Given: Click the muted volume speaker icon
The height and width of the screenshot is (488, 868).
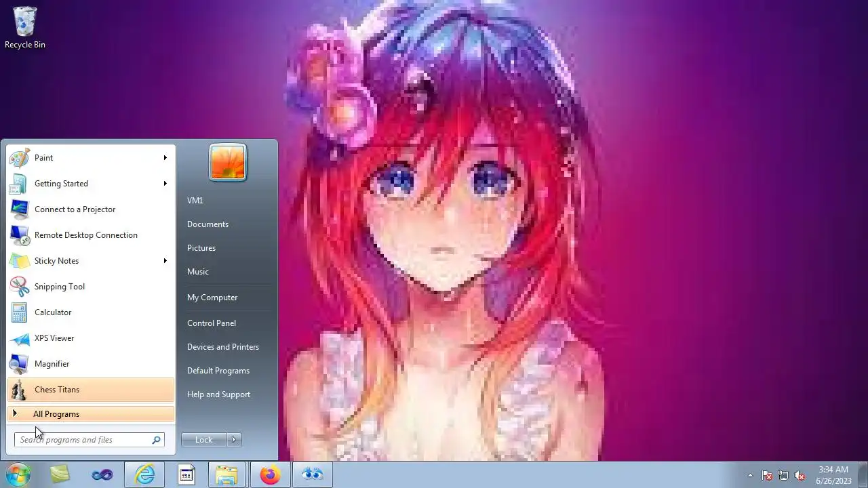Looking at the screenshot, I should pyautogui.click(x=800, y=476).
